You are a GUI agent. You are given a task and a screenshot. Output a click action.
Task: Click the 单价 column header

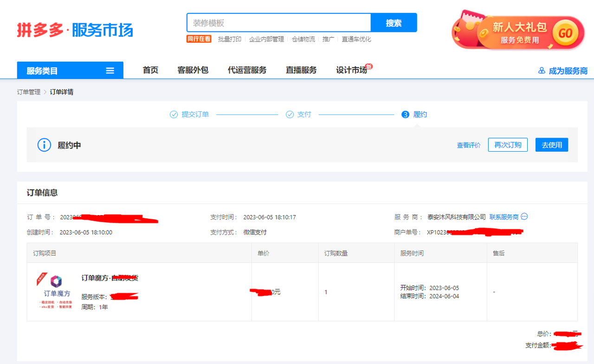point(264,253)
